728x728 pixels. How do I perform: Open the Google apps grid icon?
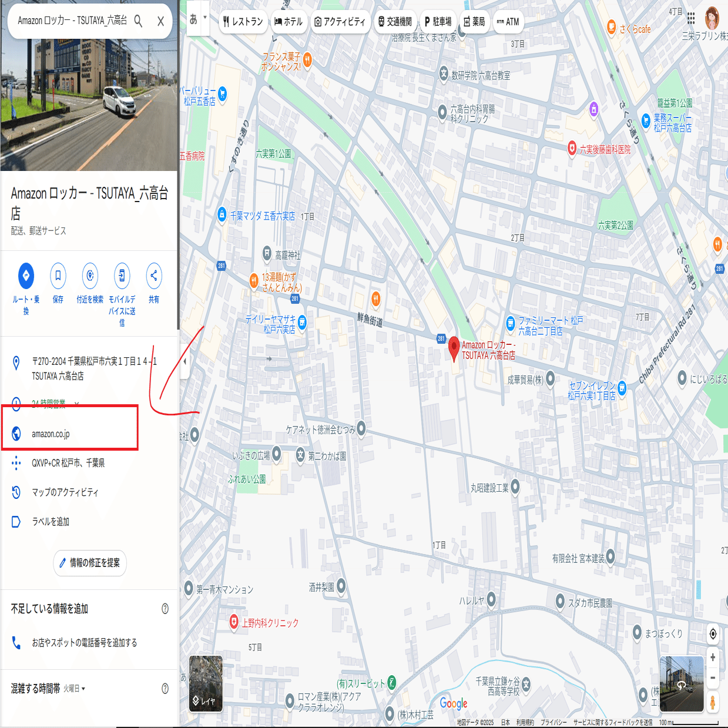coord(691,18)
